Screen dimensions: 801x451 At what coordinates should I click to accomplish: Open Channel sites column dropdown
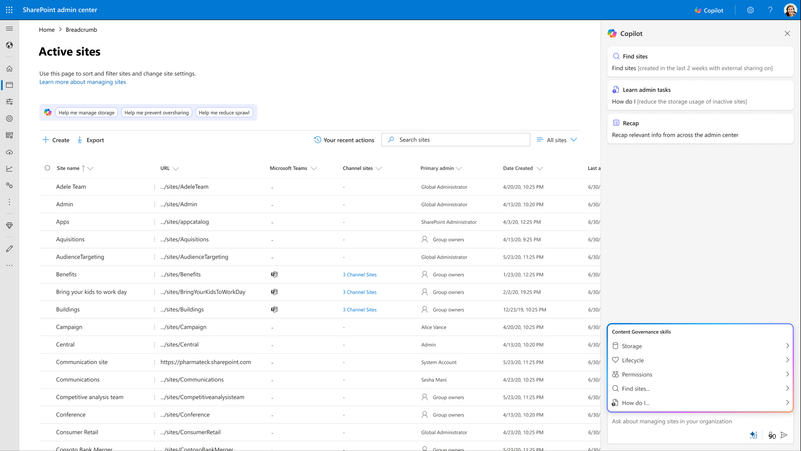(379, 169)
